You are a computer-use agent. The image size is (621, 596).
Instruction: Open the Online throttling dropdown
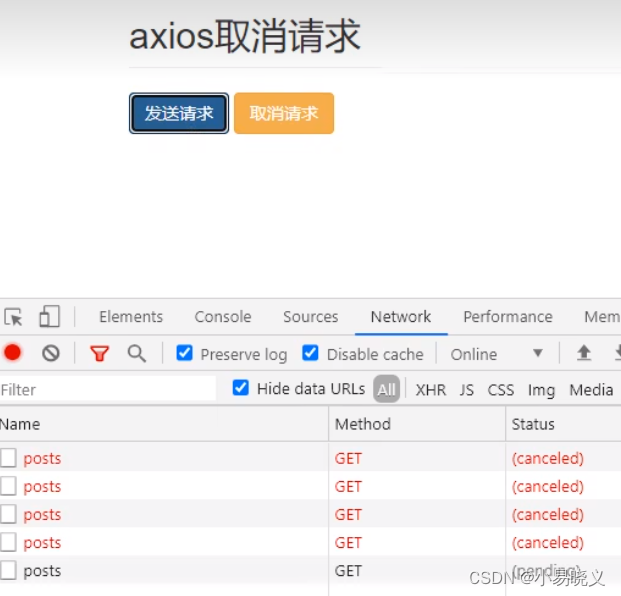click(497, 354)
